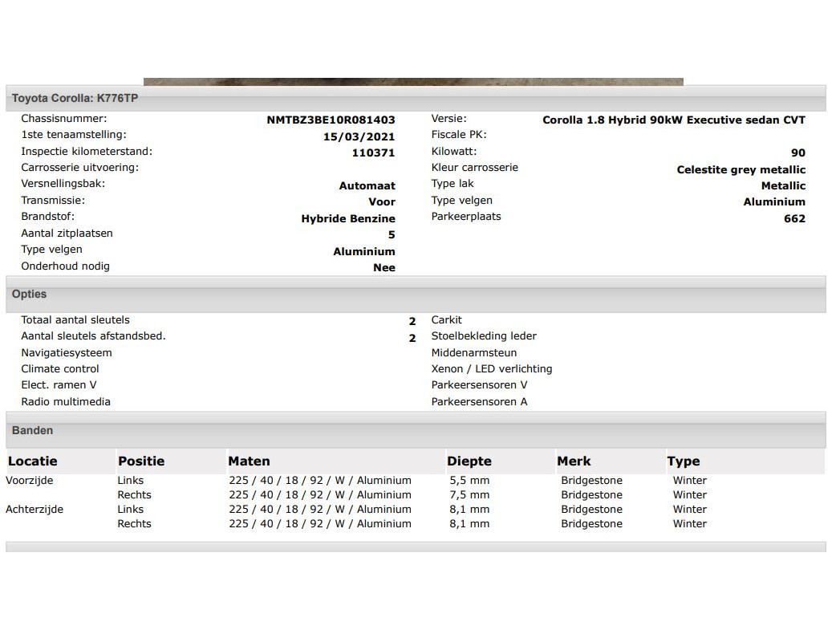Click the Merk column header
The image size is (840, 630).
(x=574, y=461)
